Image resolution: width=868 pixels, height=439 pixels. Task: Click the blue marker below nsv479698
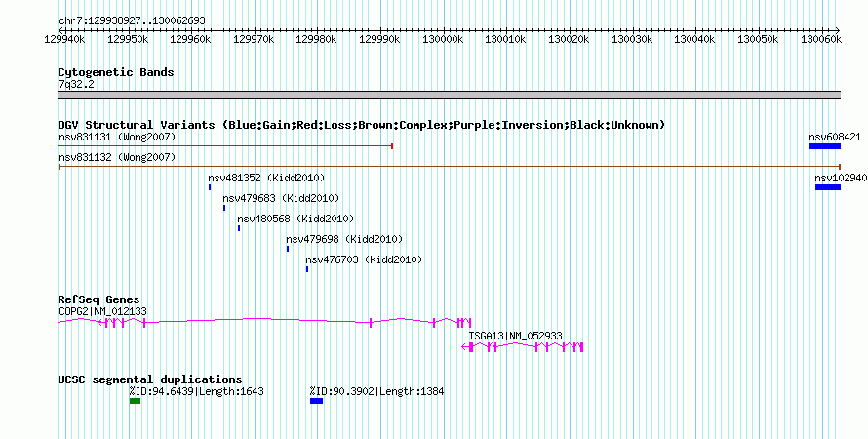pos(288,249)
